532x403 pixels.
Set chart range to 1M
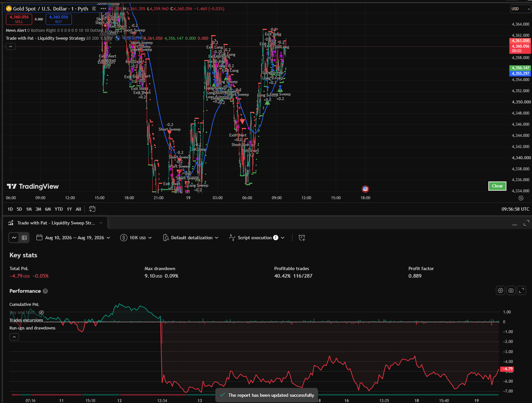pos(29,209)
